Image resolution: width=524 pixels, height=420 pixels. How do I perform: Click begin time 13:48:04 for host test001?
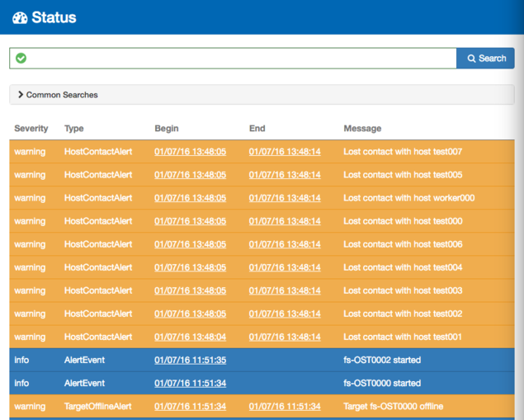coord(190,337)
